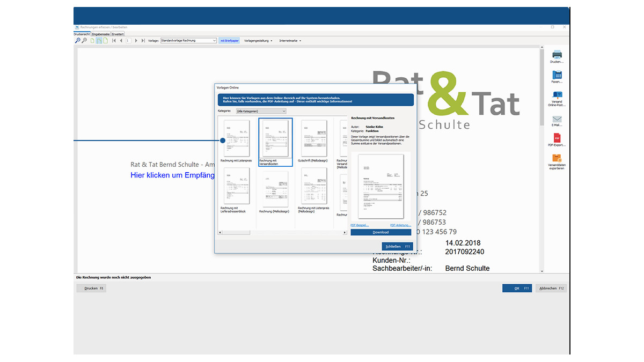The image size is (644, 362).
Task: Click the invoice number '2017092240'
Action: tap(465, 252)
